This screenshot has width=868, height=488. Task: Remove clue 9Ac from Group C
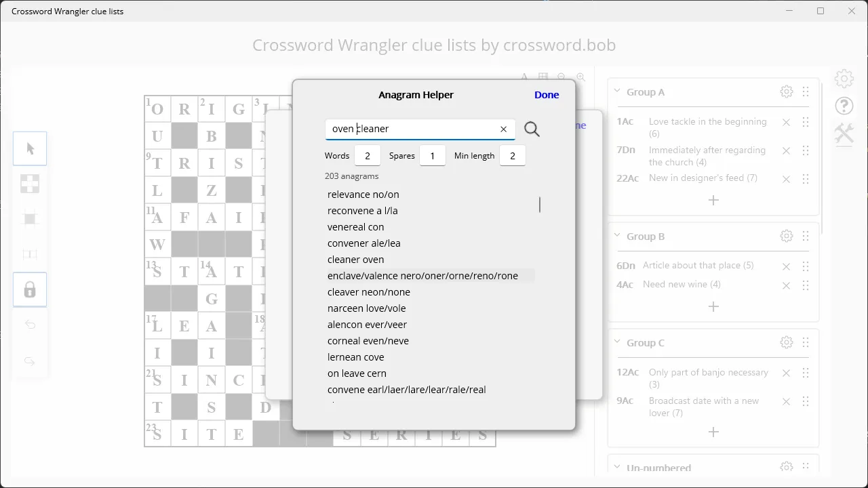(x=786, y=401)
